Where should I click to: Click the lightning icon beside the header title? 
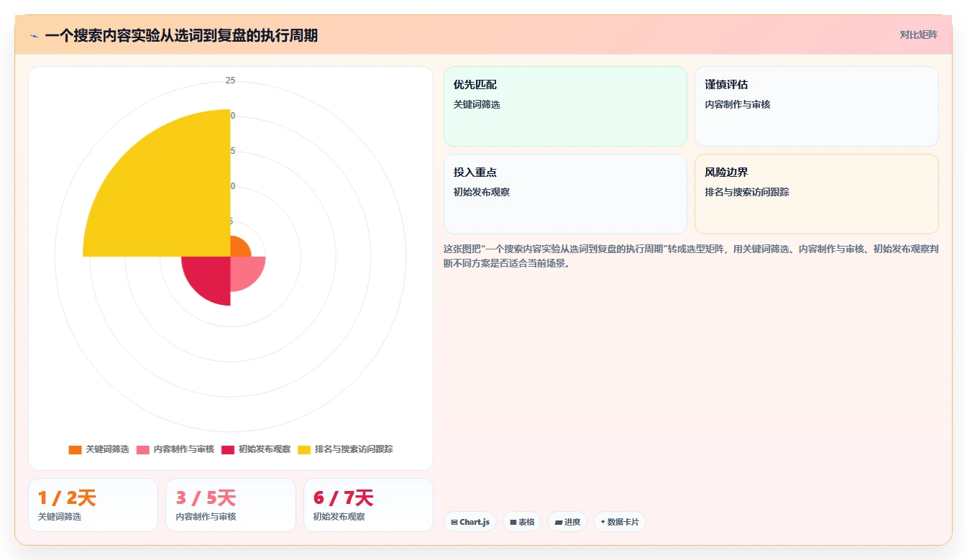point(34,36)
